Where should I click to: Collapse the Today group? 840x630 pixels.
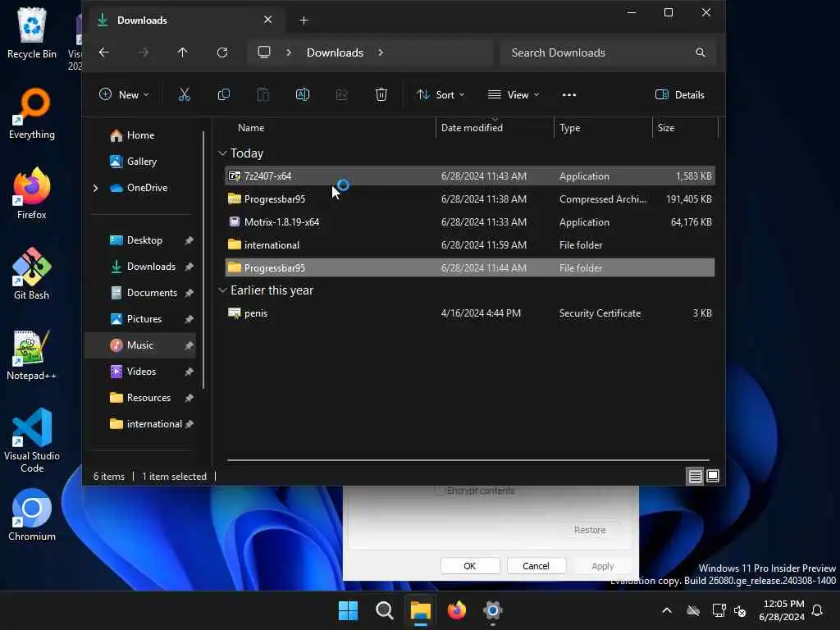coord(222,153)
